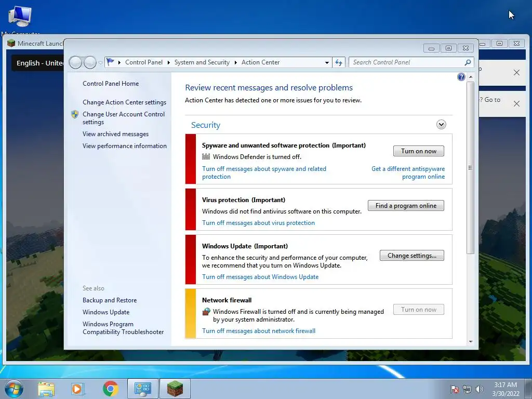Open the recent pages dropdown arrow

[100, 63]
